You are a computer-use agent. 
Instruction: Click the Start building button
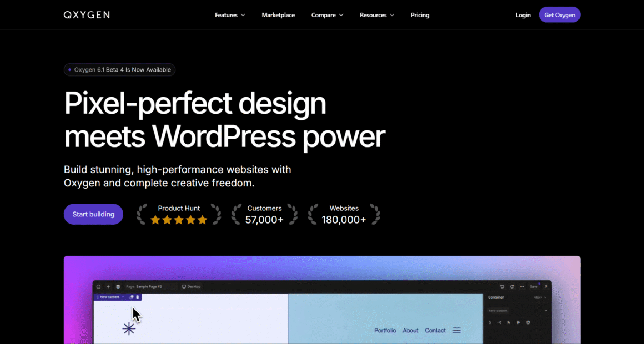(93, 214)
